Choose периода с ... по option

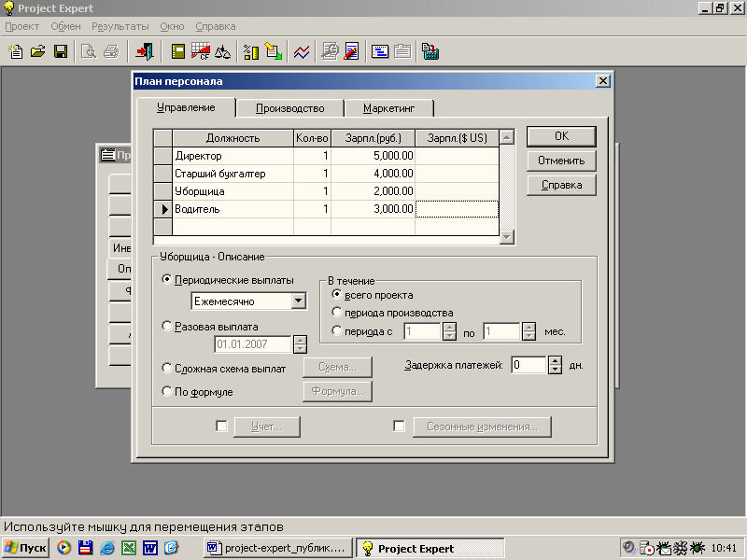(x=337, y=330)
